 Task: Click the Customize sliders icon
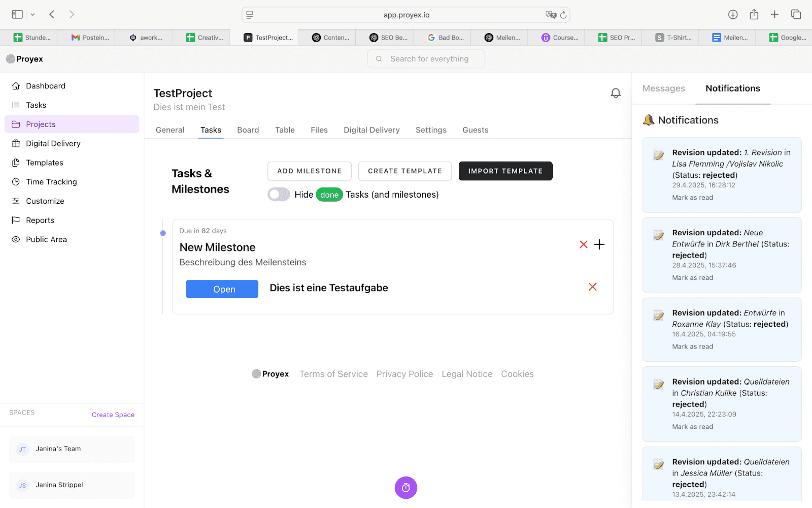16,201
